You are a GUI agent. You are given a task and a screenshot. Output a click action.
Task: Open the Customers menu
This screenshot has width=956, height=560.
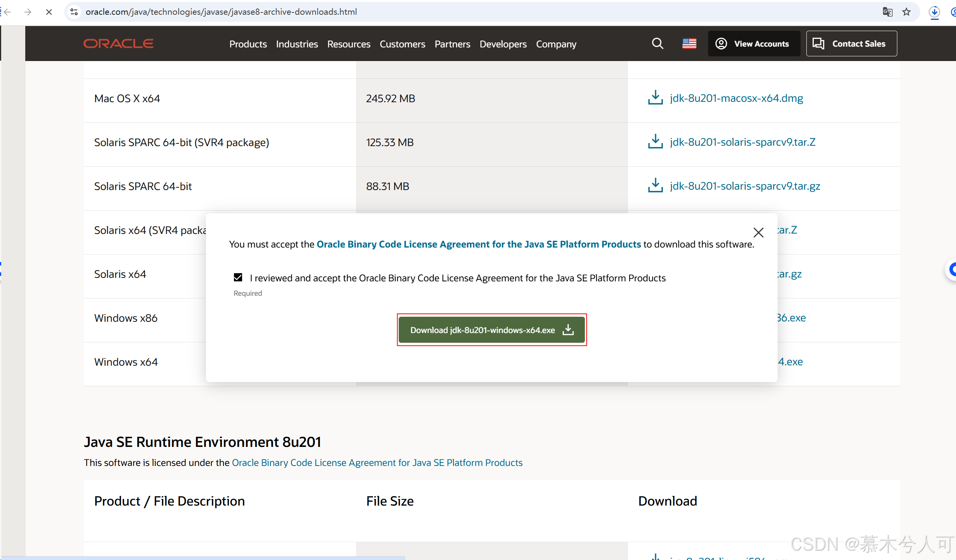click(x=402, y=44)
